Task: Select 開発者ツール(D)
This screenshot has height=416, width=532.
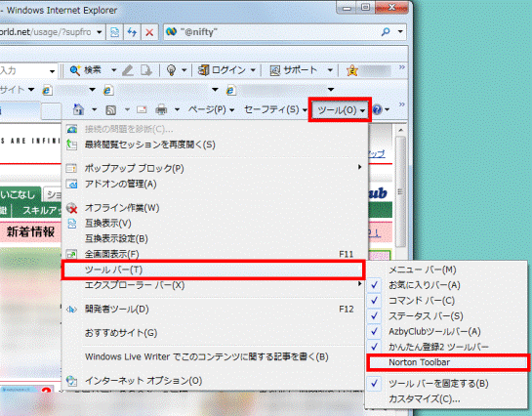Action: (215, 310)
